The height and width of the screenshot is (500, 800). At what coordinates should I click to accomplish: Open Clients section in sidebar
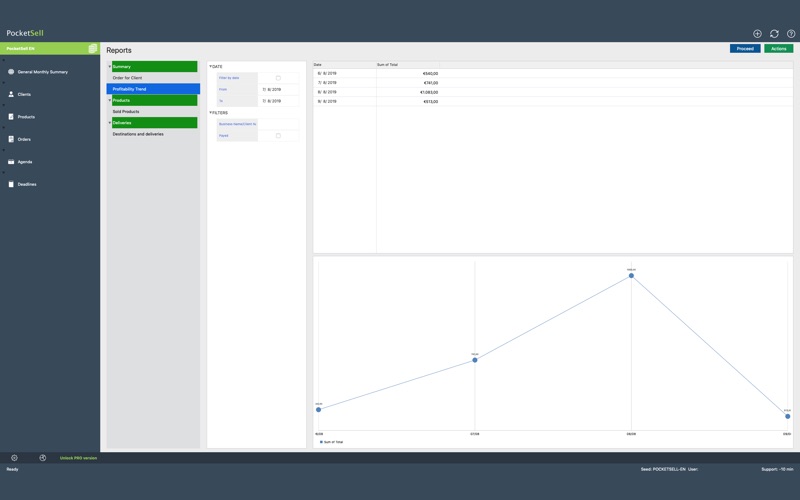[24, 94]
